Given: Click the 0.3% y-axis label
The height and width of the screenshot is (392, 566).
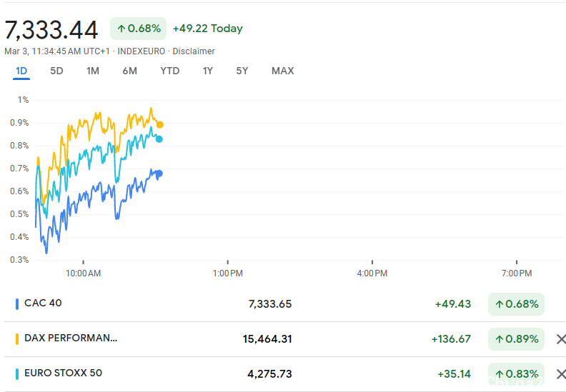Looking at the screenshot, I should click(x=19, y=260).
